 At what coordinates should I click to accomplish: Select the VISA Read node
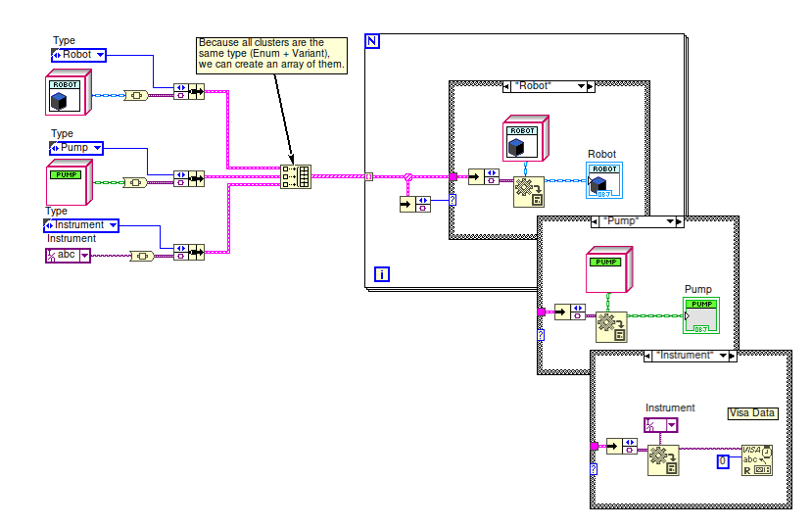[756, 460]
